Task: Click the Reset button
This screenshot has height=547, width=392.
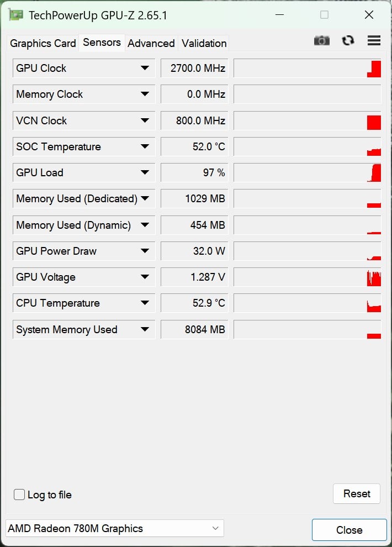Action: (357, 493)
